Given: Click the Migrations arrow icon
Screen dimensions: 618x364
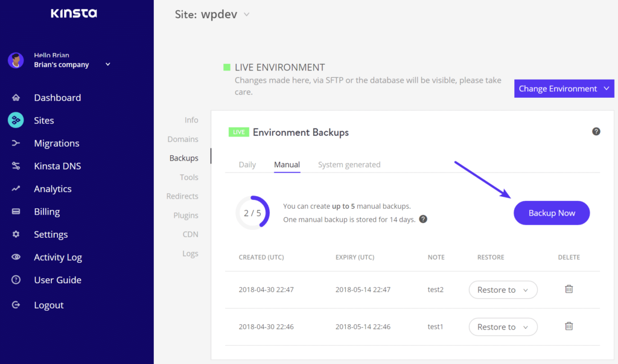Looking at the screenshot, I should coord(16,143).
